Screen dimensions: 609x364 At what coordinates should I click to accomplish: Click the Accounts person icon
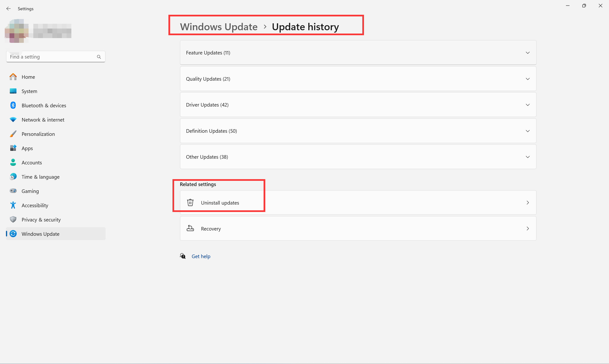(13, 162)
